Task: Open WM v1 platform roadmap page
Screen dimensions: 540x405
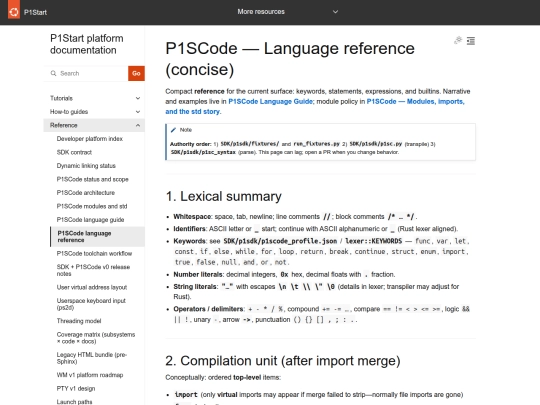Action: [x=90, y=375]
